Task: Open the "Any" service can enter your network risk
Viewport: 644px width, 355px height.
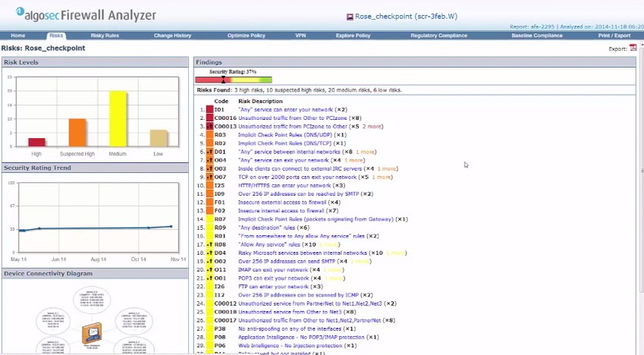Action: [x=285, y=110]
